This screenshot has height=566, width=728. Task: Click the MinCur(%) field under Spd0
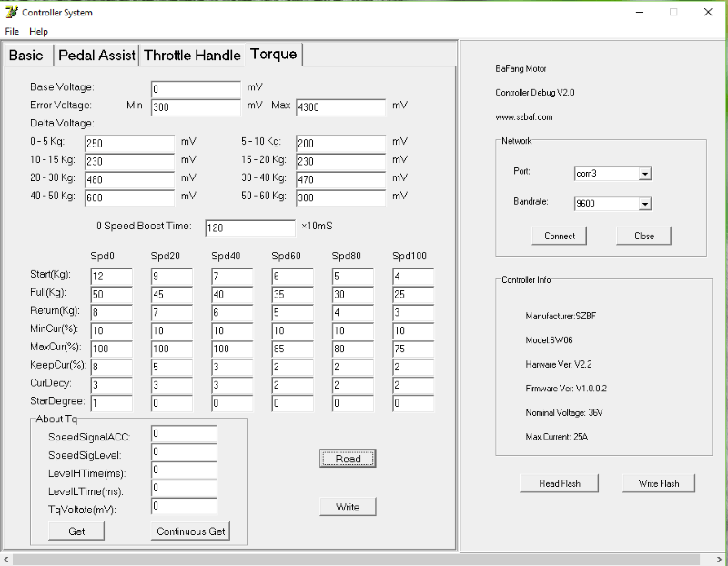111,330
